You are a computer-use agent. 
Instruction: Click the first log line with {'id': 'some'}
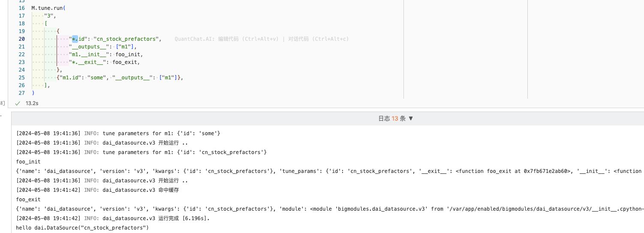click(118, 133)
